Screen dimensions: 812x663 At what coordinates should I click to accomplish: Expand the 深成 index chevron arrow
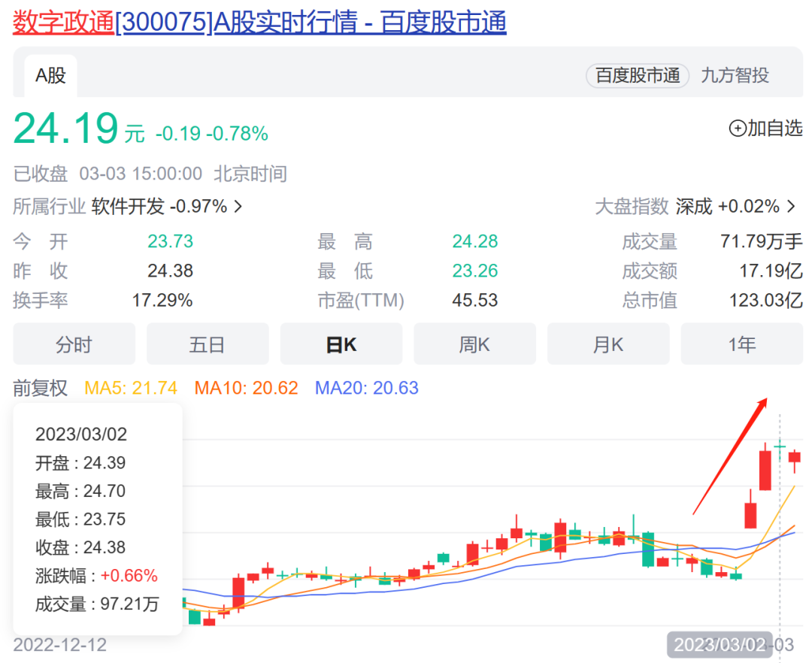tap(791, 207)
